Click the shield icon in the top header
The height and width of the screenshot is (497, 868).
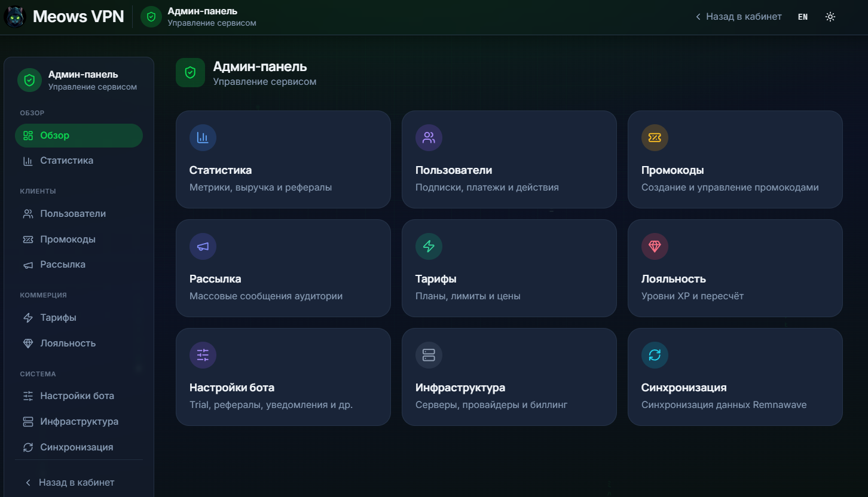(x=151, y=17)
